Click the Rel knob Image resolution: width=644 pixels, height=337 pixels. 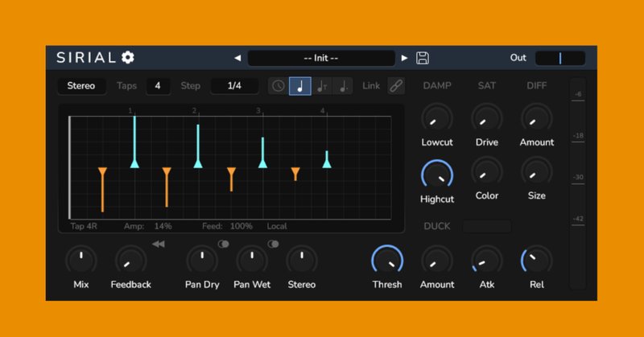tap(537, 261)
